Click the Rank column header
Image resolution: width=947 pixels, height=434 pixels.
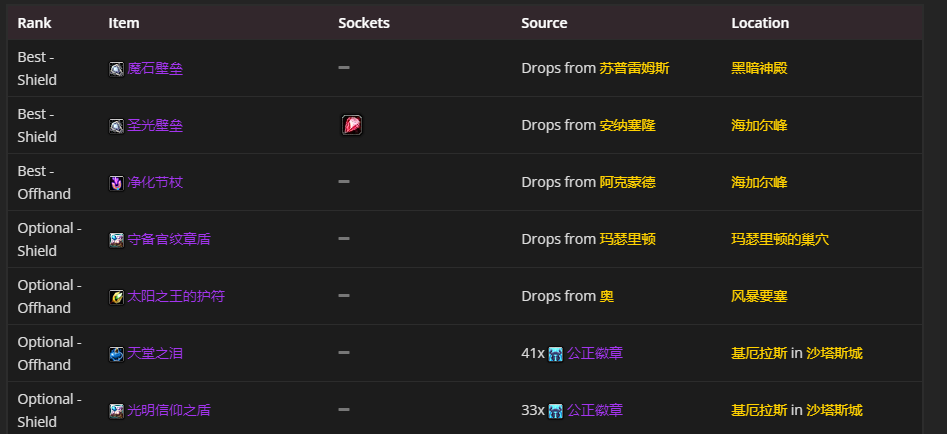point(34,23)
